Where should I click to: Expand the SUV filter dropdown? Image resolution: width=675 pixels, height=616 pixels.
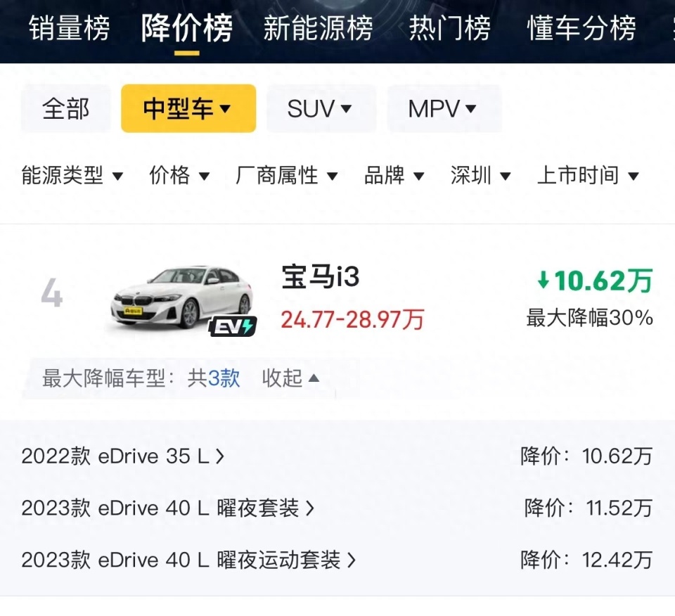click(321, 108)
